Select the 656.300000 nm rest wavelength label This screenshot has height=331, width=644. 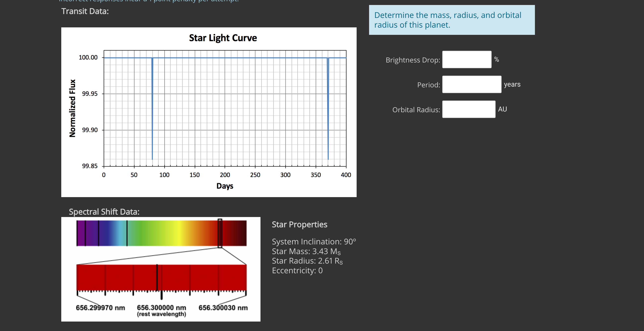162,308
